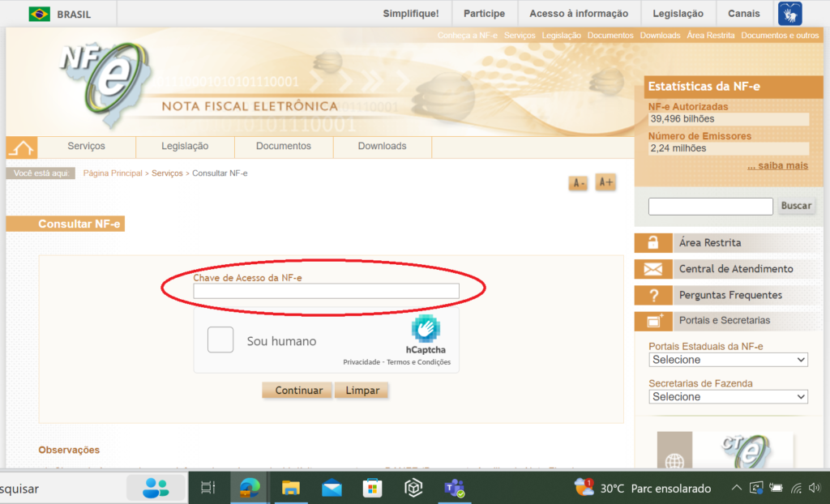The image size is (830, 504).
Task: Click the Limpar button
Action: (362, 391)
